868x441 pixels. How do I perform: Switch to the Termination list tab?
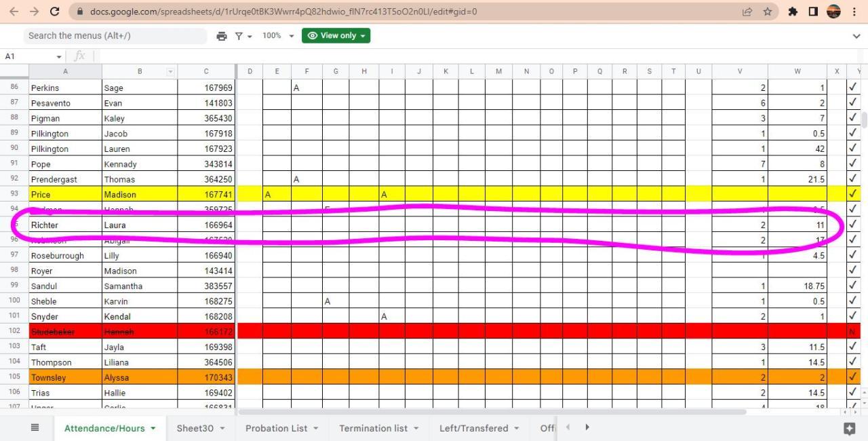(x=378, y=428)
